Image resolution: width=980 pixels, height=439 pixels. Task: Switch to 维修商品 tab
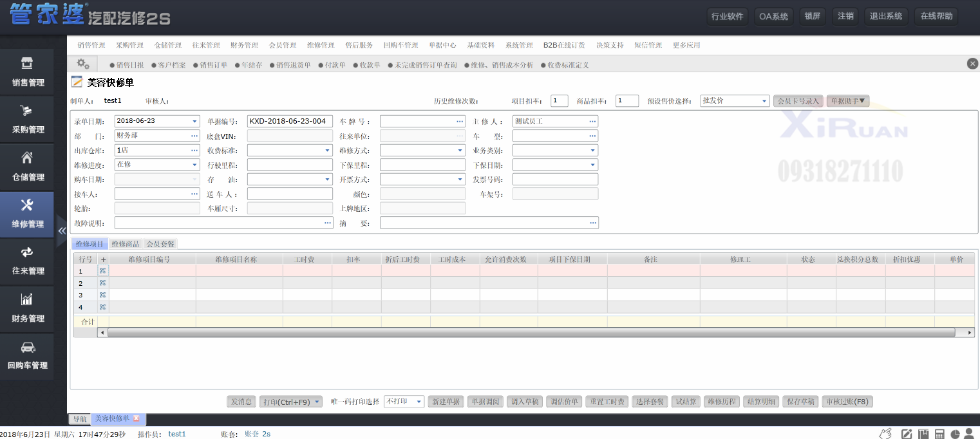point(125,244)
